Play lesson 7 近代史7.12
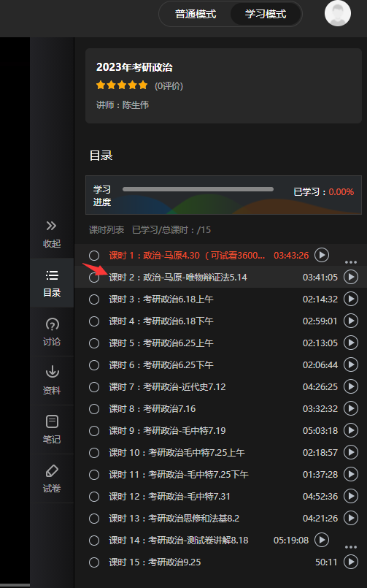The height and width of the screenshot is (588, 367). (x=351, y=386)
